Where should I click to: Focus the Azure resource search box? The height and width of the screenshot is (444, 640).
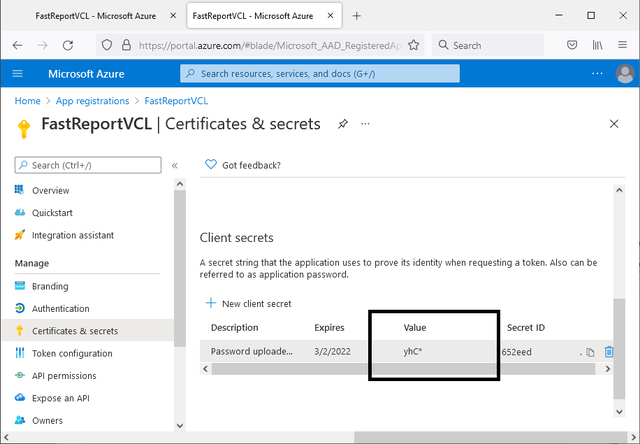(320, 73)
